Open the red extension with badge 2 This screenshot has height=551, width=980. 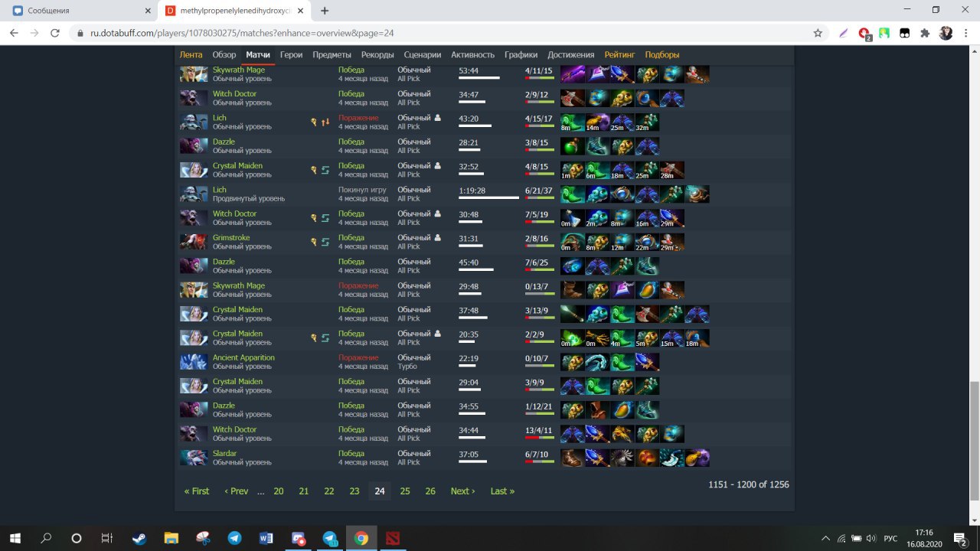click(864, 34)
